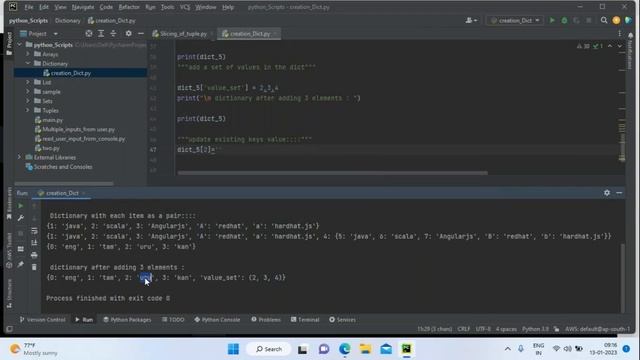This screenshot has height=360, width=640.
Task: Open the VCS menu
Action: 185,7
